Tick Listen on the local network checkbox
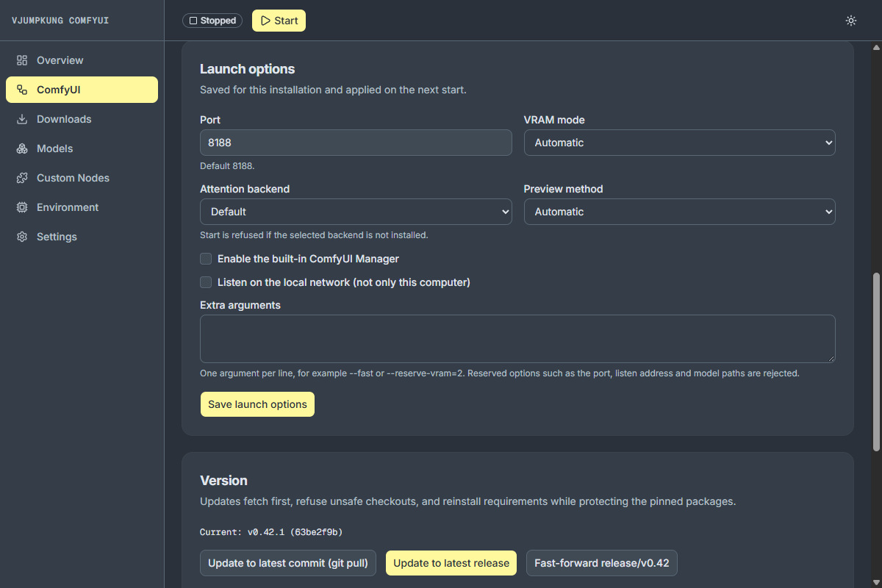The image size is (882, 588). coord(206,282)
